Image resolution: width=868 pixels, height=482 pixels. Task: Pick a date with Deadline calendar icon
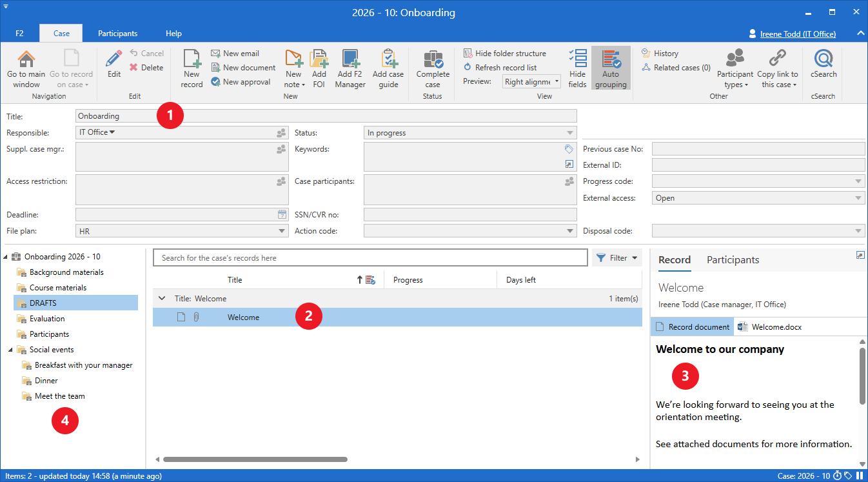coord(282,214)
